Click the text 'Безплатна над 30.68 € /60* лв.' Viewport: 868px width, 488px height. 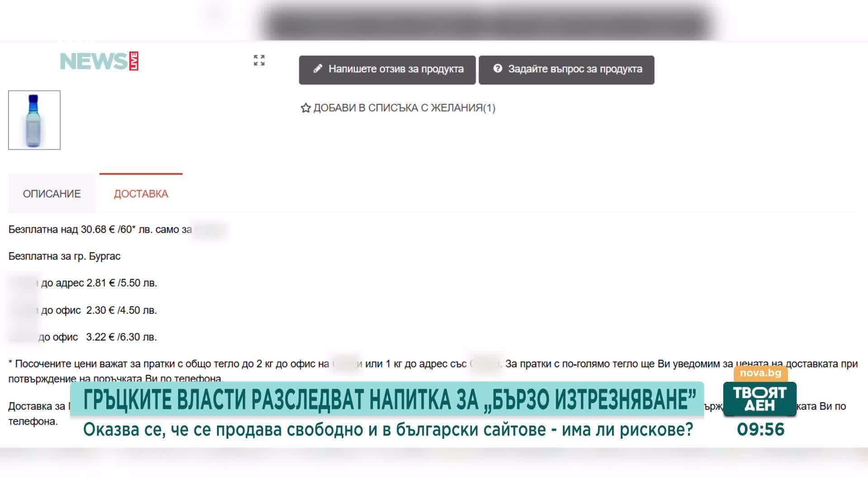point(80,230)
